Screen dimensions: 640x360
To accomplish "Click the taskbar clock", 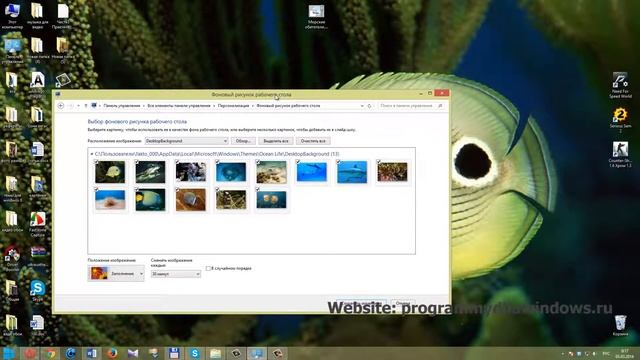I will 624,353.
